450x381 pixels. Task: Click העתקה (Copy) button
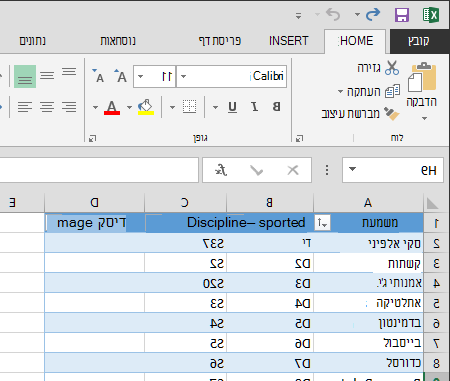[x=374, y=91]
